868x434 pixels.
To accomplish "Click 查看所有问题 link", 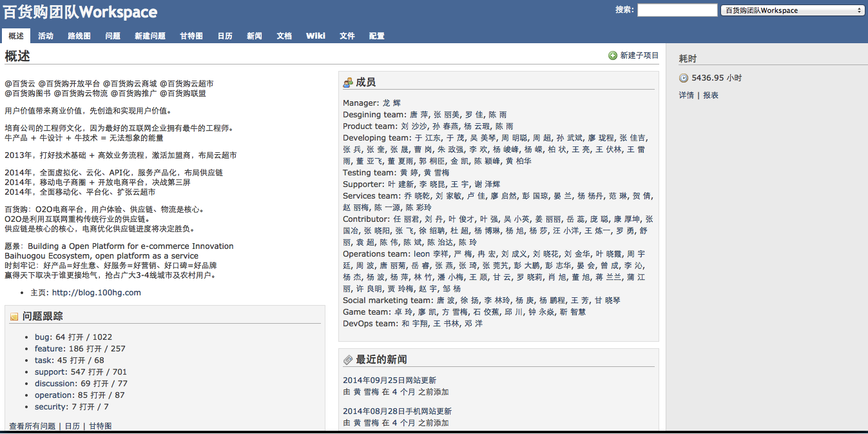I will click(x=32, y=426).
